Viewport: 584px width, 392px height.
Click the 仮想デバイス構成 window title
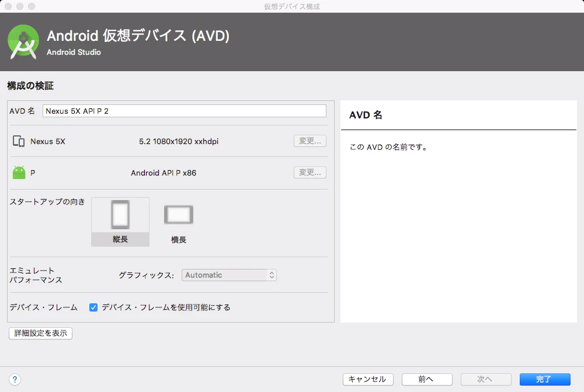point(291,6)
